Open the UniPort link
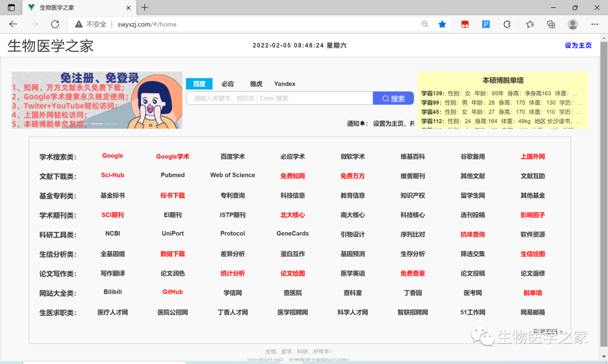Image resolution: width=608 pixels, height=364 pixels. tap(173, 233)
